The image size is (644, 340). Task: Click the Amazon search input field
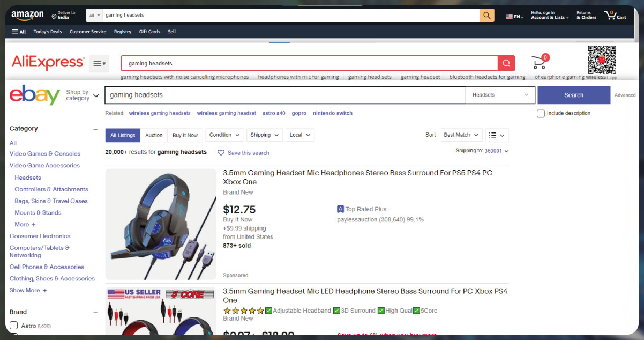click(x=290, y=16)
